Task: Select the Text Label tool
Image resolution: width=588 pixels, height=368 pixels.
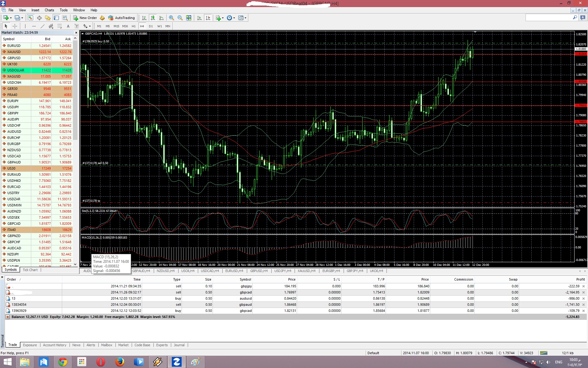Action: 77,26
